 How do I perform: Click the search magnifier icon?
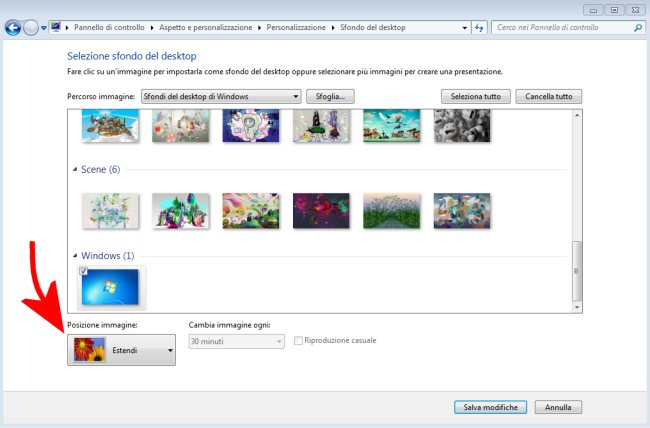pos(638,28)
